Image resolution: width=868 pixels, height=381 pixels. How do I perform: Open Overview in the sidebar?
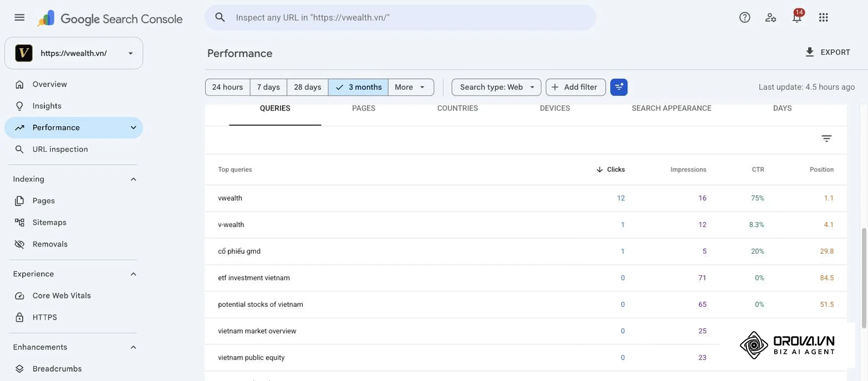[x=74, y=85]
